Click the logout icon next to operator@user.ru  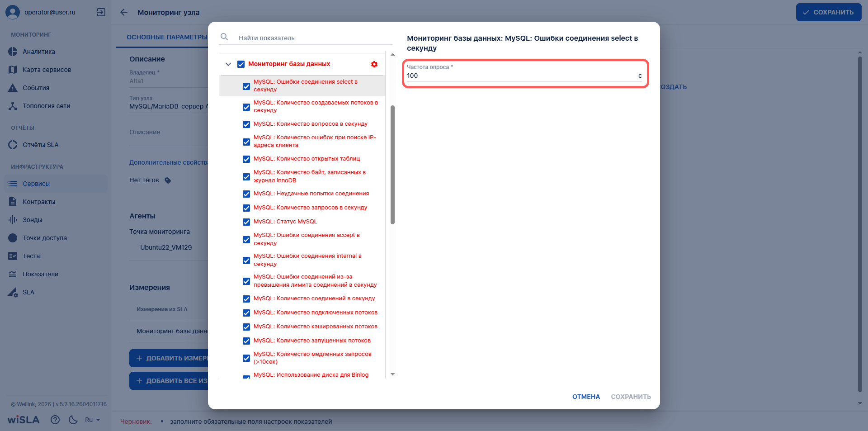pyautogui.click(x=101, y=12)
